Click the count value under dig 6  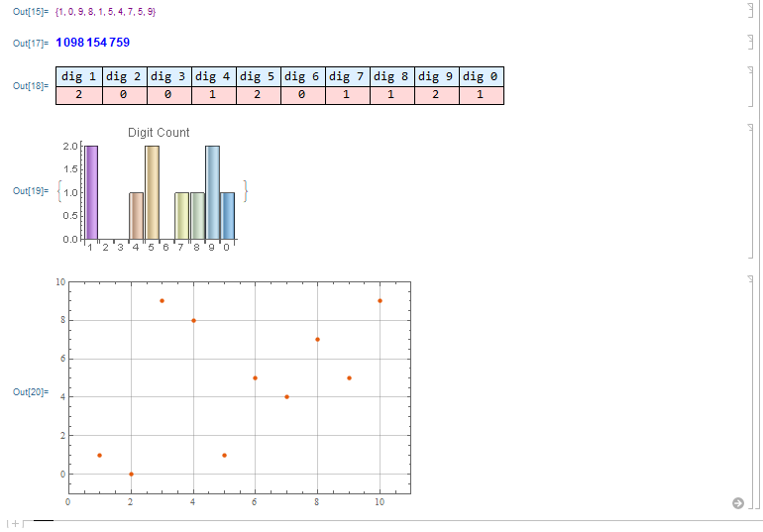302,95
